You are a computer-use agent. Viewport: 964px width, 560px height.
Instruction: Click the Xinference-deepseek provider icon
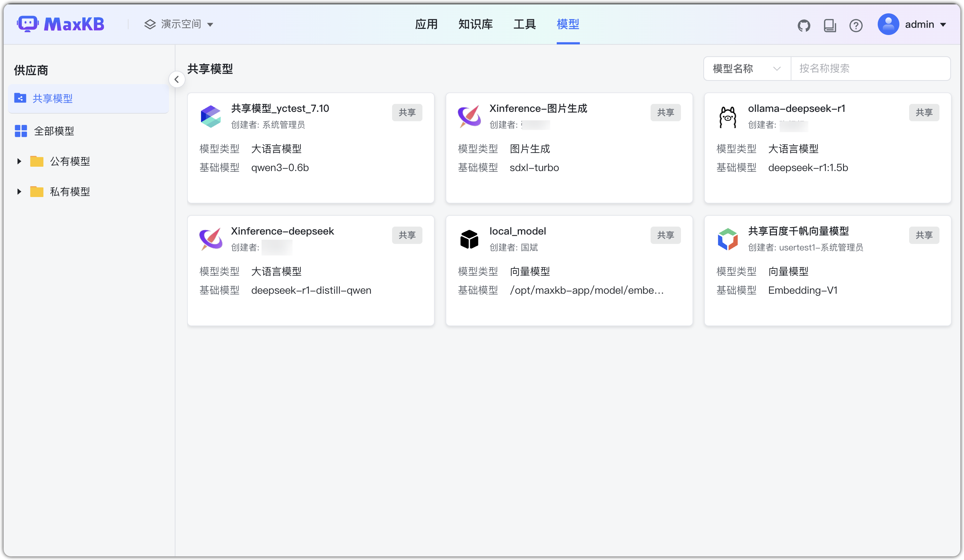(211, 239)
